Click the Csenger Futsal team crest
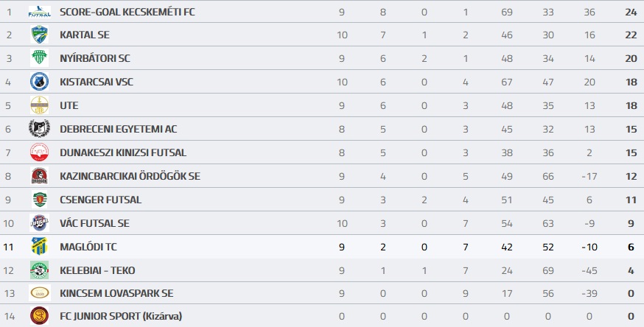Image resolution: width=644 pixels, height=327 pixels. 39,200
